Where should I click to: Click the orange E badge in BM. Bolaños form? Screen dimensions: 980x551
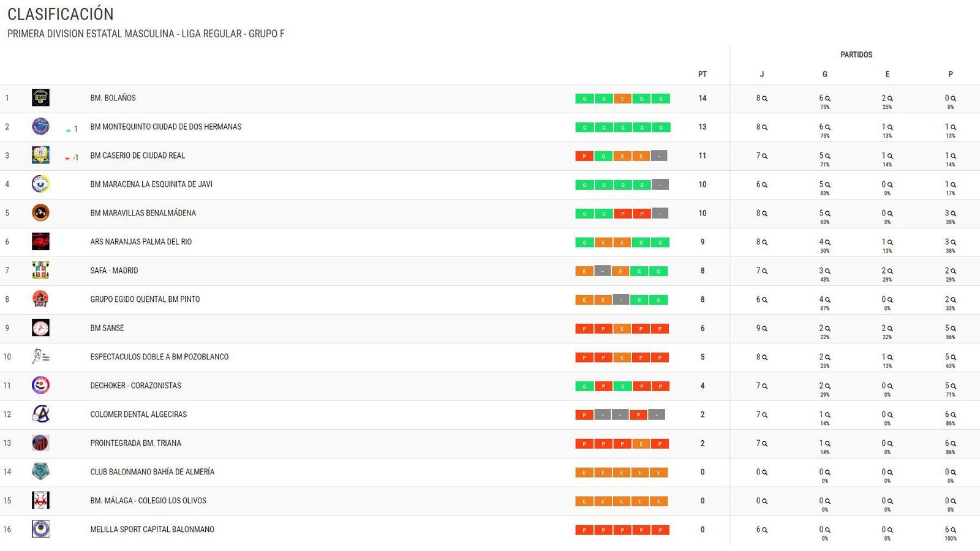click(622, 99)
